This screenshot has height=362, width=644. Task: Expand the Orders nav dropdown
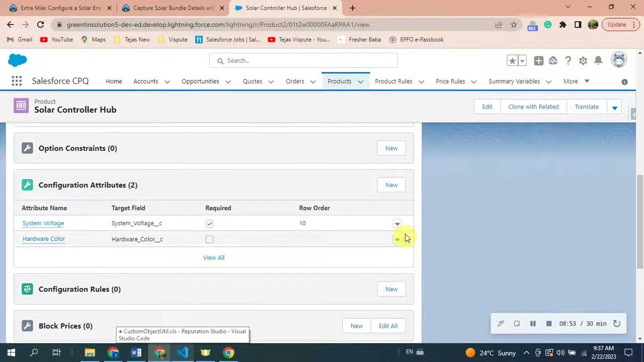[313, 81]
